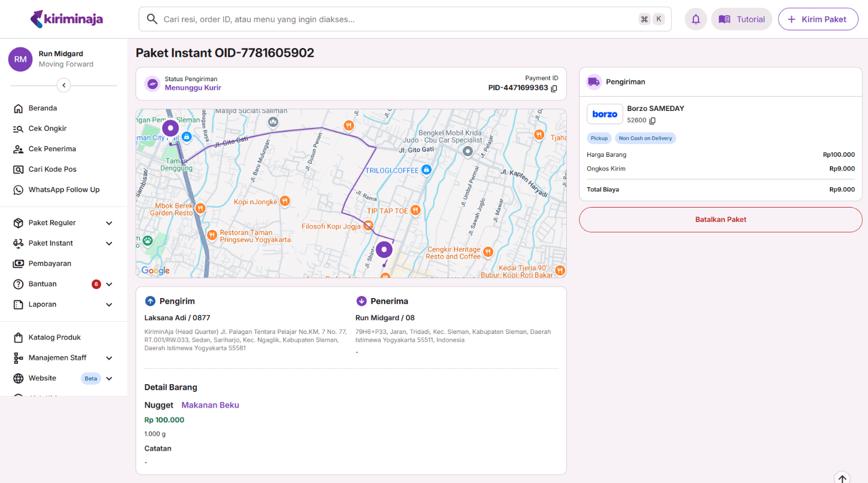Viewport: 868px width, 483px height.
Task: Open the Tutorial button
Action: coord(741,19)
